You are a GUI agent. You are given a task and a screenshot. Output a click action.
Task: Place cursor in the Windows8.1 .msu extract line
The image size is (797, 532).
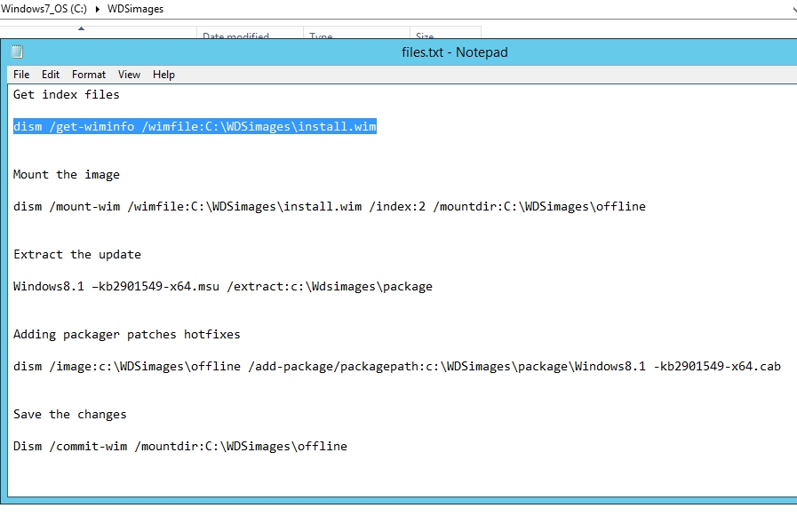[222, 287]
